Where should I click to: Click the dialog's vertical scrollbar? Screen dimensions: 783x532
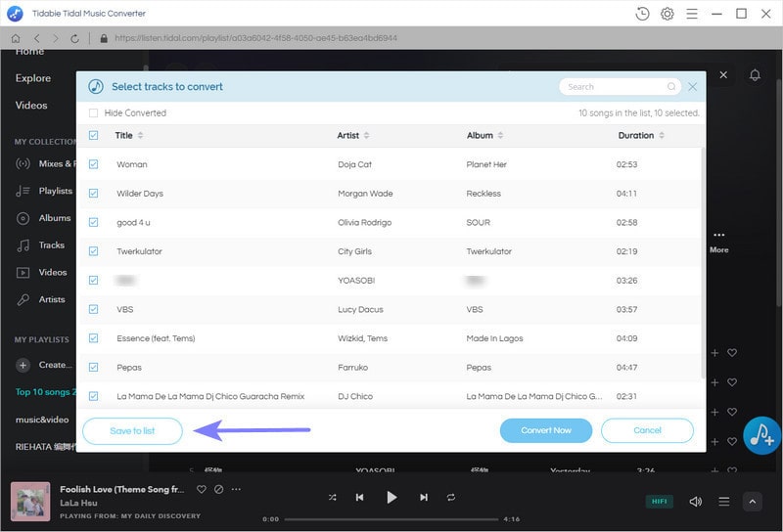(x=703, y=262)
